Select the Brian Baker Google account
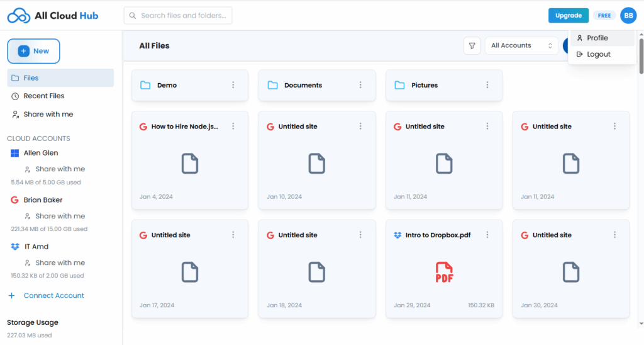Viewport: 644px width, 345px height. pos(43,200)
